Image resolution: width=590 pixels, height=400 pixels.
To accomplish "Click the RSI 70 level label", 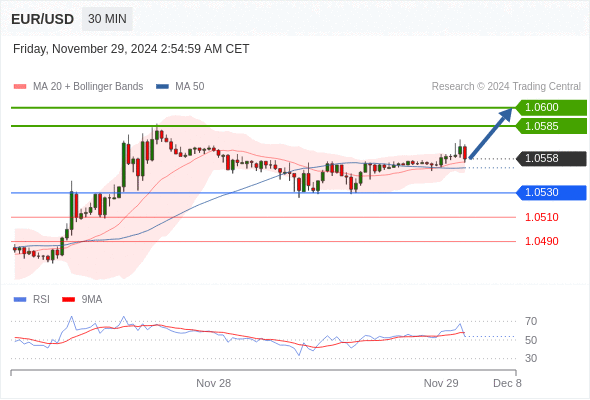I will [531, 321].
